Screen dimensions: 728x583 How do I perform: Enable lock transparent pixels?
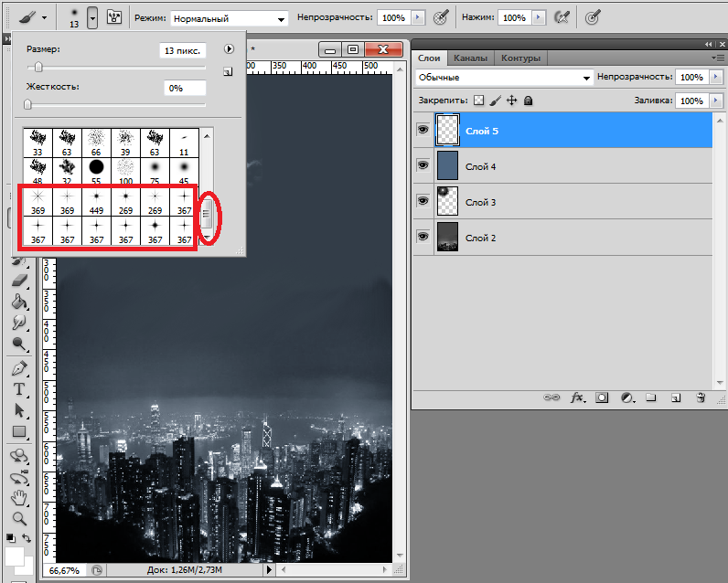click(x=478, y=101)
